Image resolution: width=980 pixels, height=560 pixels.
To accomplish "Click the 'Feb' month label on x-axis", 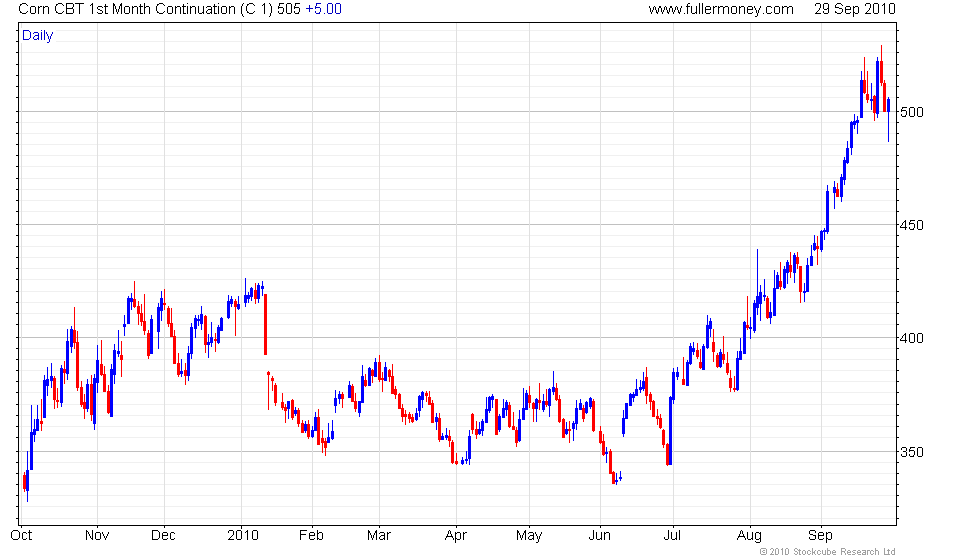I will [x=311, y=535].
